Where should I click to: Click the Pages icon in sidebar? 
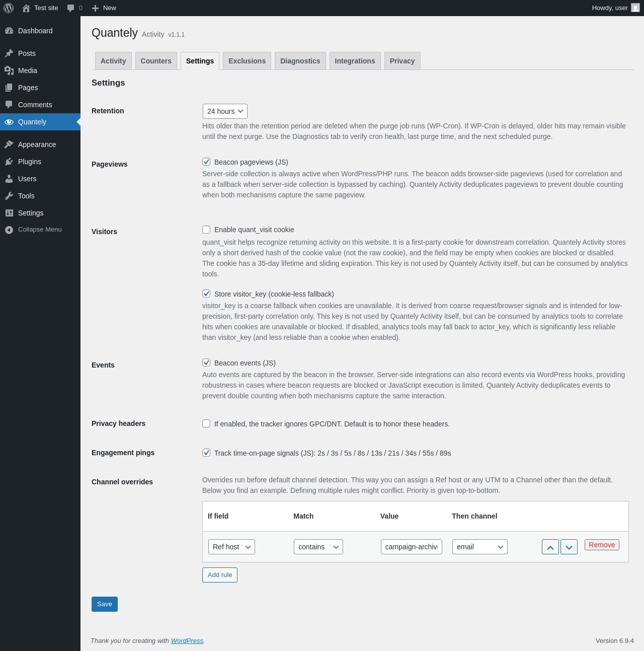click(9, 88)
